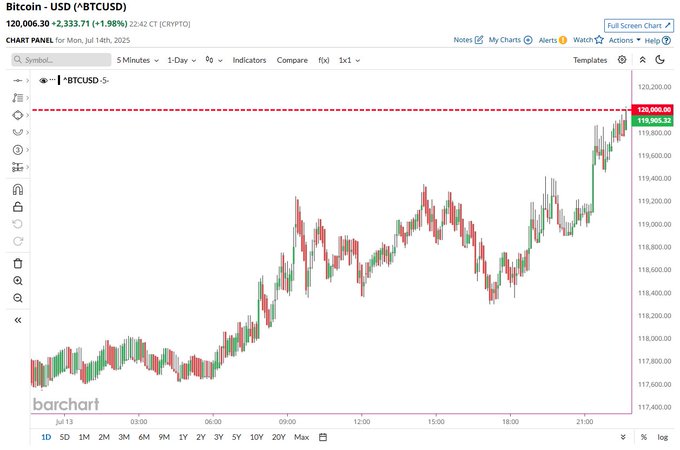Click the lock drawings icon
Image resolution: width=680 pixels, height=450 pixels.
click(x=18, y=207)
